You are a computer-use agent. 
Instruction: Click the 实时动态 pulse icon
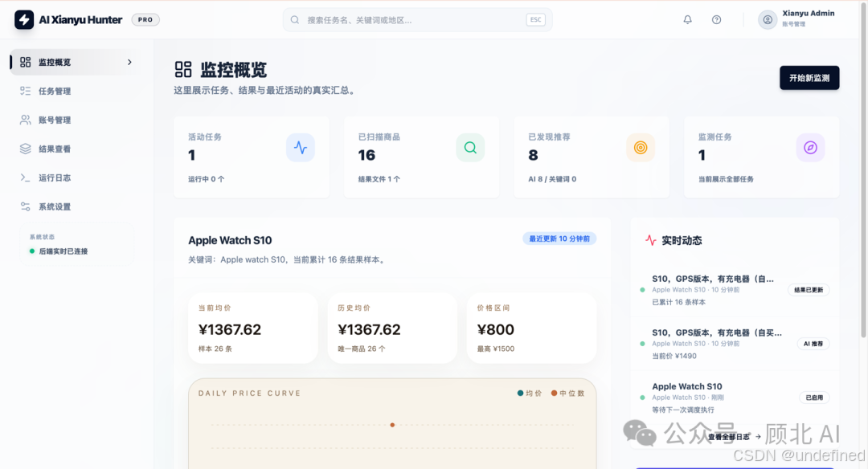[650, 240]
